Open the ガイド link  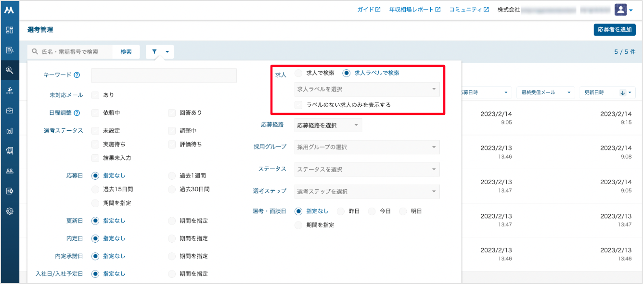point(369,10)
